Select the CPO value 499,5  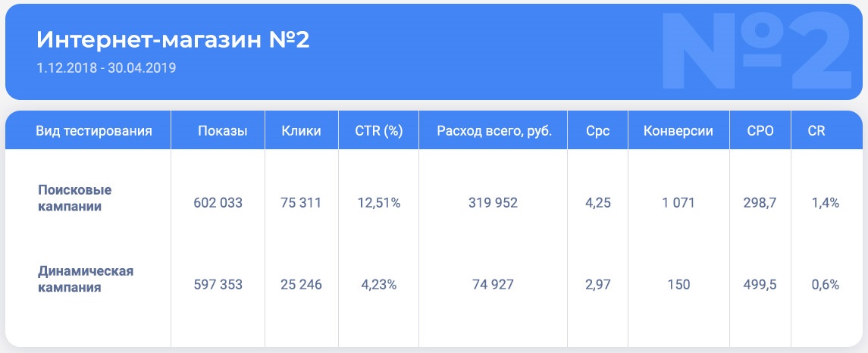point(760,285)
